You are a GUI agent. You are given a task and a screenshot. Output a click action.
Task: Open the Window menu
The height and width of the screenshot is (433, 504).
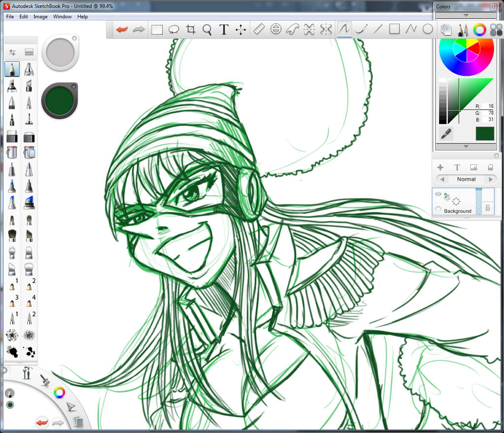pos(63,16)
